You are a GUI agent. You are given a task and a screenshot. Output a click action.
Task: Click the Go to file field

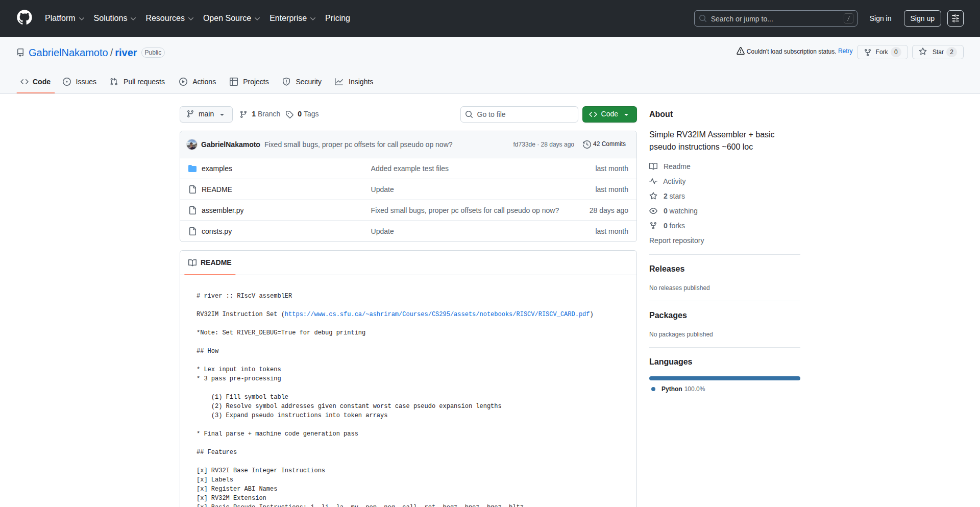pyautogui.click(x=519, y=114)
